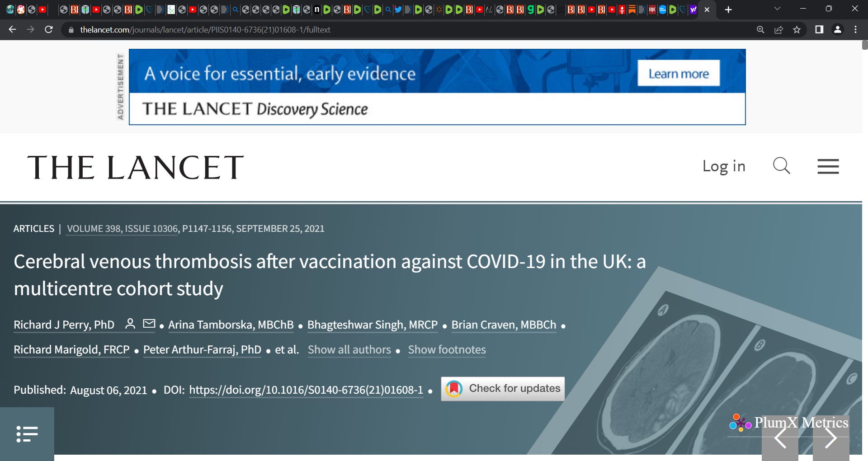Click the address bar URL field
This screenshot has height=461, width=868.
point(407,29)
